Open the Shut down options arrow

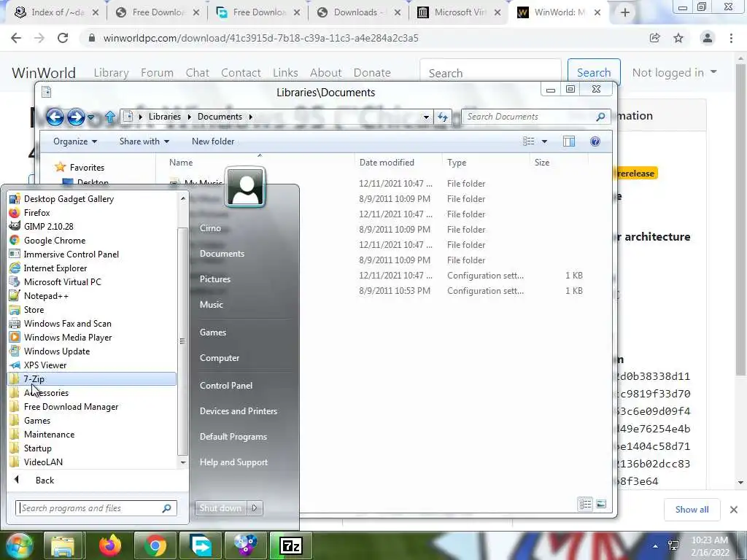click(x=255, y=508)
